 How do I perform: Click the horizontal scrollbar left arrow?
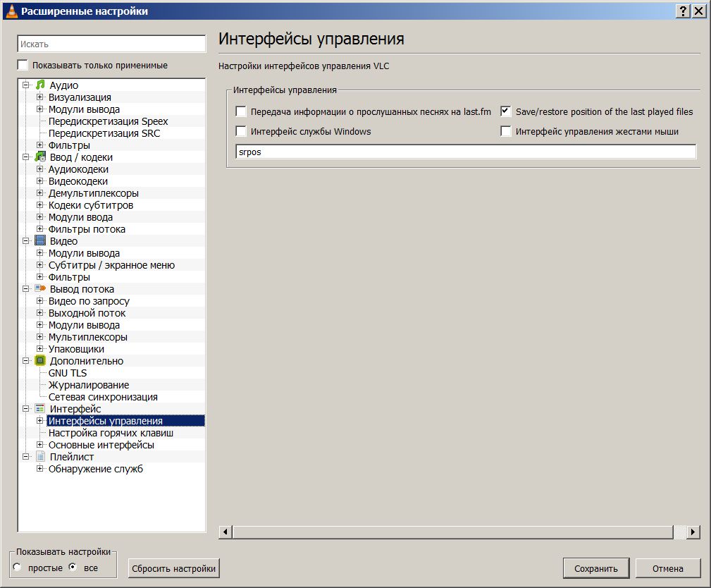[225, 532]
